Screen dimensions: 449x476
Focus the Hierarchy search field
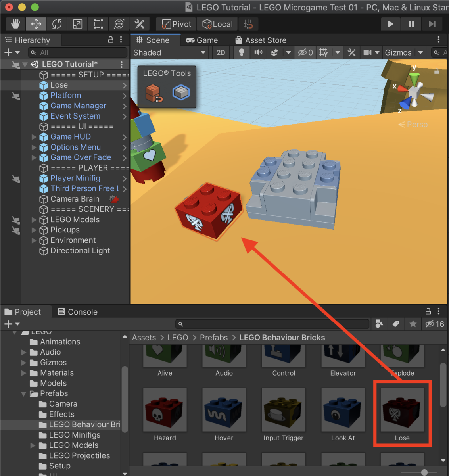coord(78,52)
